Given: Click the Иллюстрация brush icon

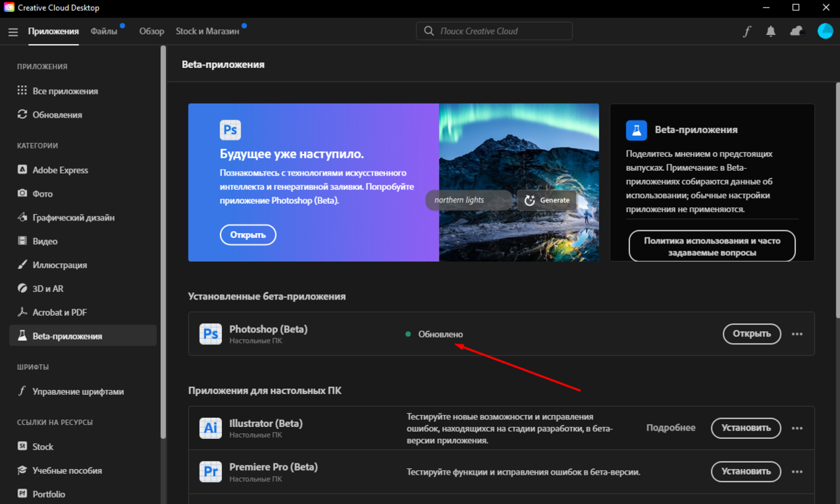Looking at the screenshot, I should 22,265.
